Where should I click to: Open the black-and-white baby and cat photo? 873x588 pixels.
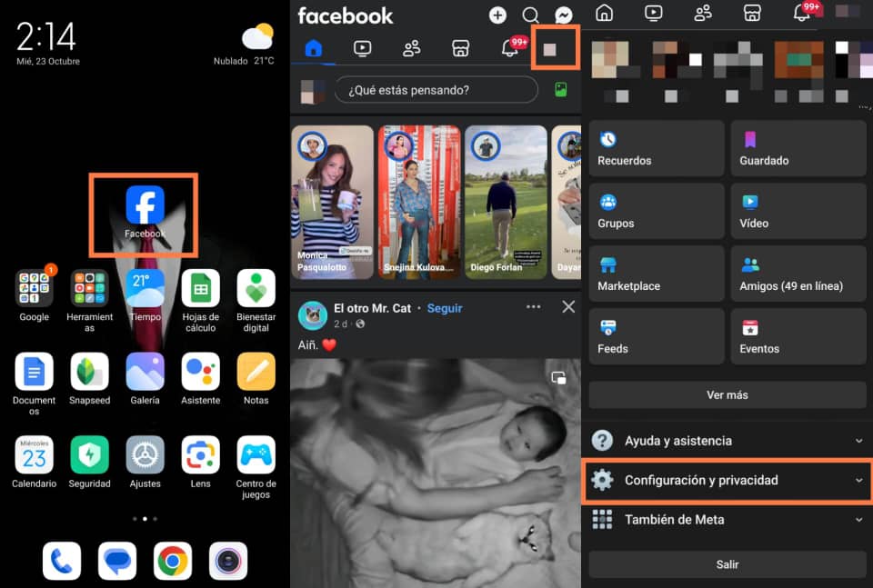pos(436,473)
